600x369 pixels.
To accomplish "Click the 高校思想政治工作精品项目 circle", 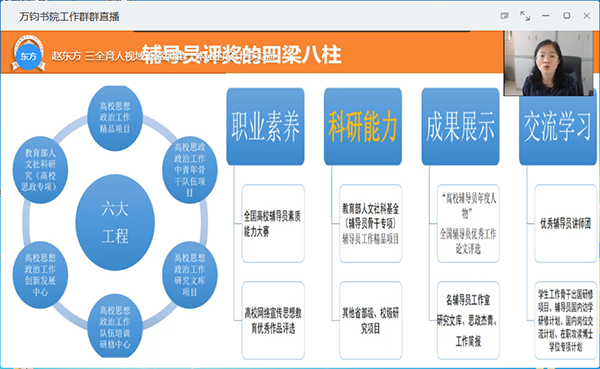I will coord(115,118).
